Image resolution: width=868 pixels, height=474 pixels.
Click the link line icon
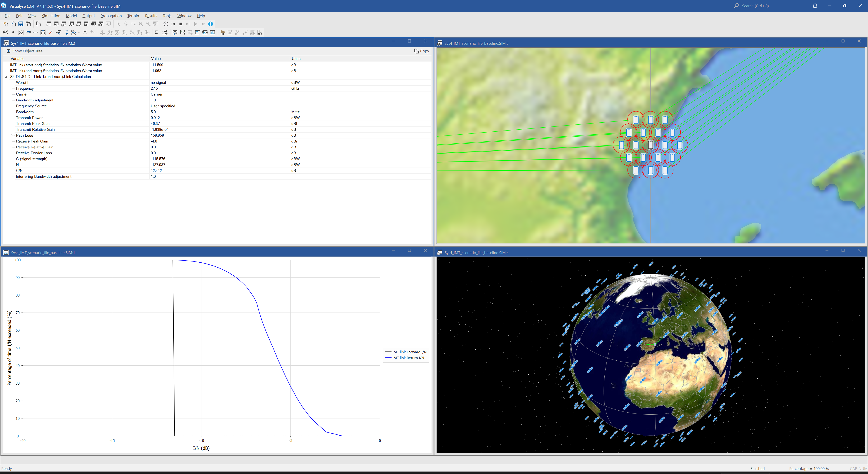pos(35,32)
